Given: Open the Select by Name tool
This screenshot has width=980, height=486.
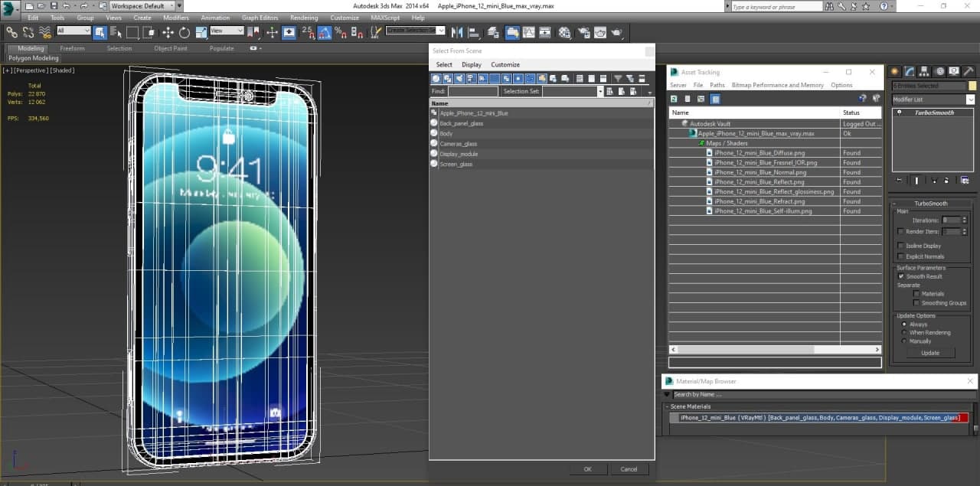Looking at the screenshot, I should pos(116,32).
